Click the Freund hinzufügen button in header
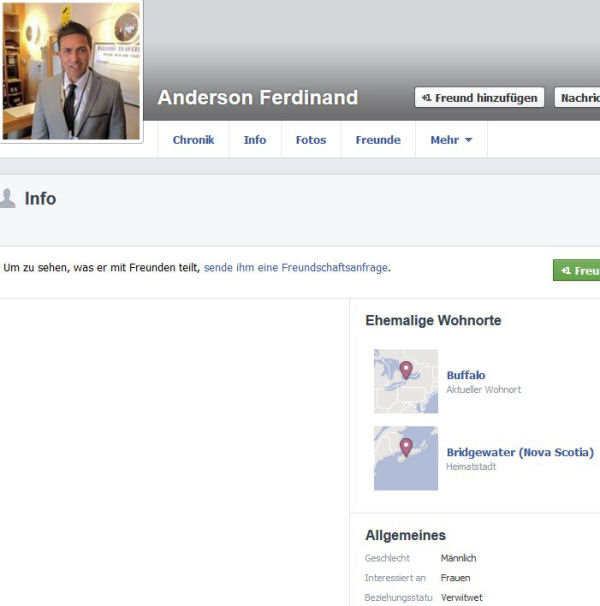The image size is (600, 606). tap(479, 97)
